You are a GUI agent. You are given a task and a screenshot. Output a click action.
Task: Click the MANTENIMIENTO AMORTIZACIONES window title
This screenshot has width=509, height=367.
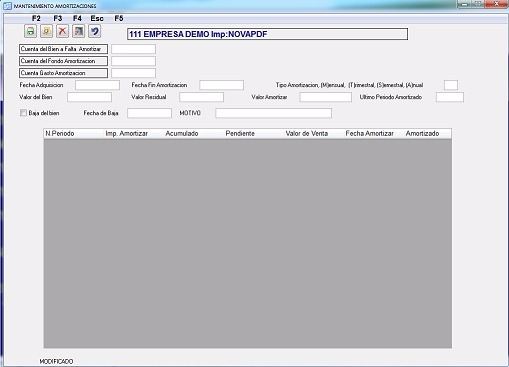(55, 6)
